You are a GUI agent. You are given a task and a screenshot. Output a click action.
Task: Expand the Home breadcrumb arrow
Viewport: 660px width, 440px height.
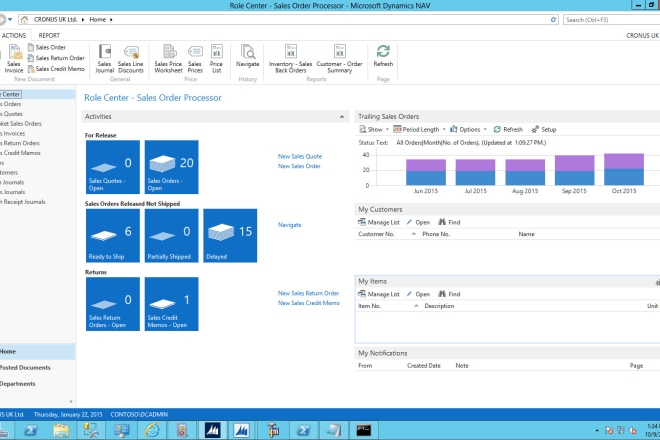point(111,19)
